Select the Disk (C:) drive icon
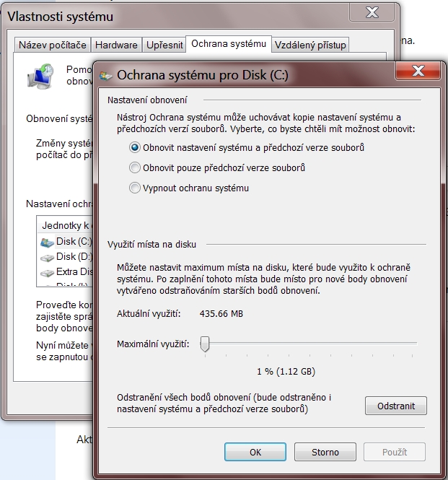Viewport: 448px width, 480px height. [x=47, y=243]
